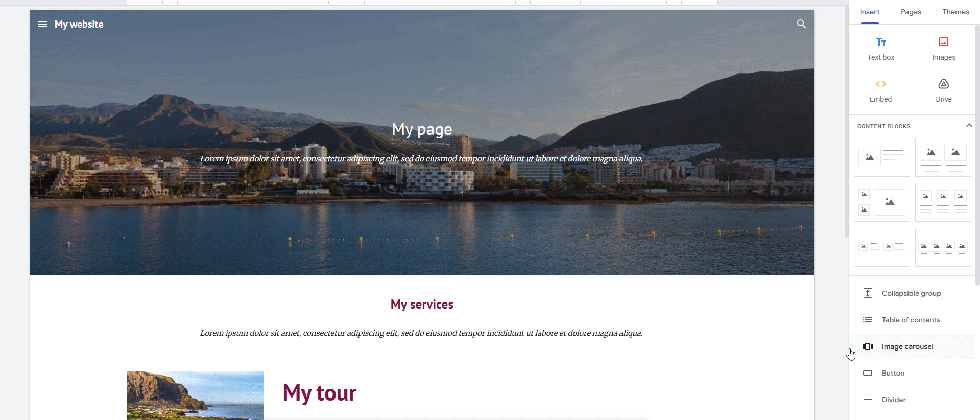
Task: Open the hamburger navigation menu
Action: click(42, 24)
